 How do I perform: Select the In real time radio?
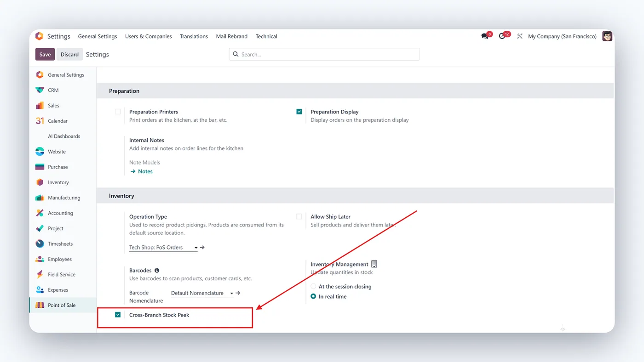coord(313,297)
